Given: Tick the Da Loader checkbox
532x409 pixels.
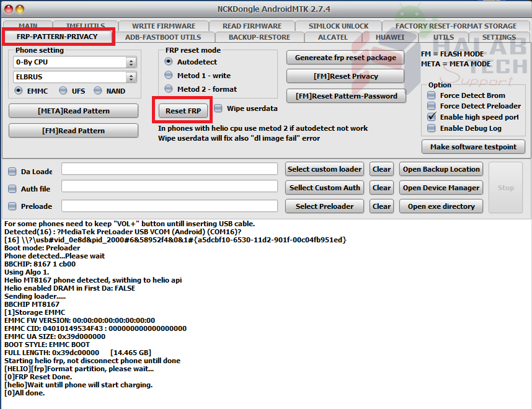Looking at the screenshot, I should (x=12, y=172).
